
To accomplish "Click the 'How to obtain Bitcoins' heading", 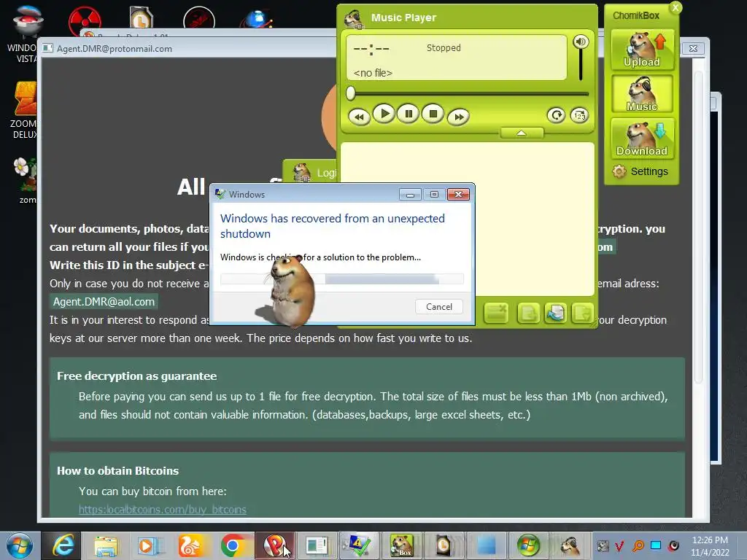I will (x=117, y=471).
